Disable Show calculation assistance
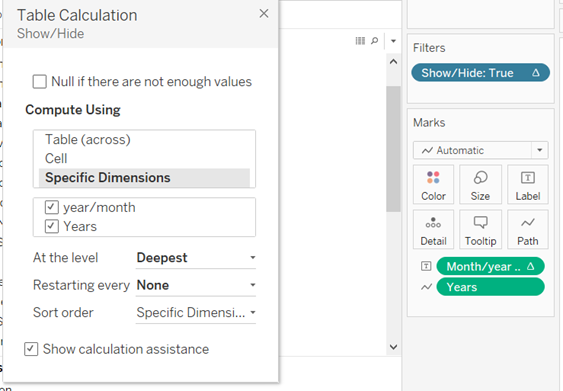 (31, 349)
